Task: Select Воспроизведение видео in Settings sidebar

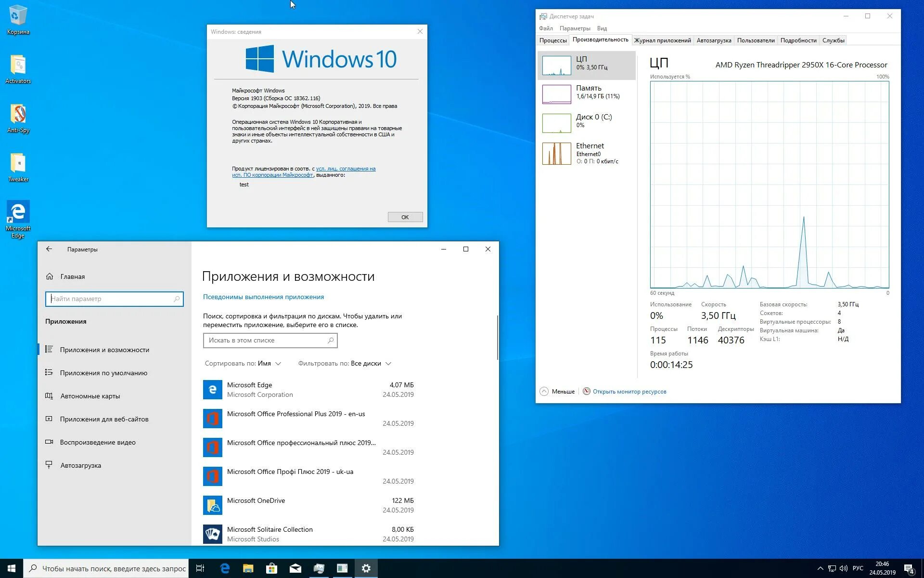Action: (x=115, y=442)
